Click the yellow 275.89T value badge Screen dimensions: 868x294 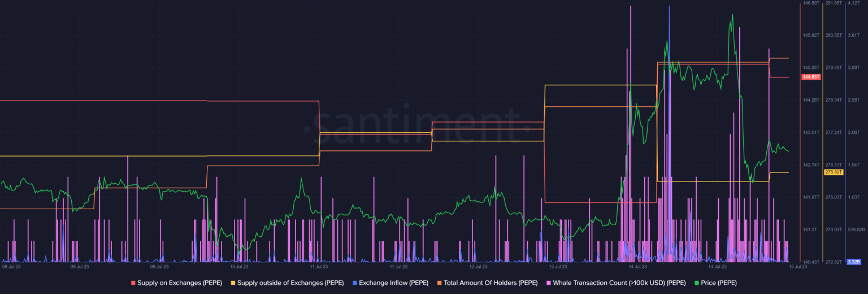point(834,172)
